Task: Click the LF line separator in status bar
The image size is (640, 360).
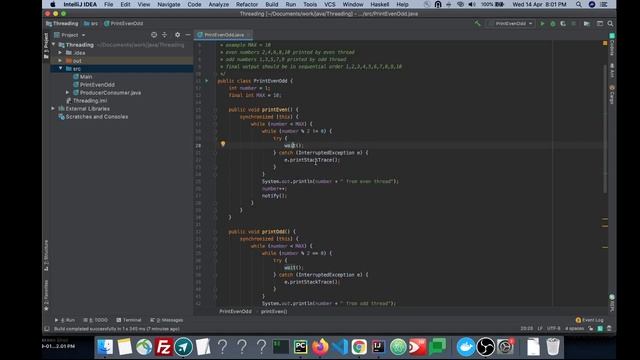Action: pyautogui.click(x=540, y=329)
